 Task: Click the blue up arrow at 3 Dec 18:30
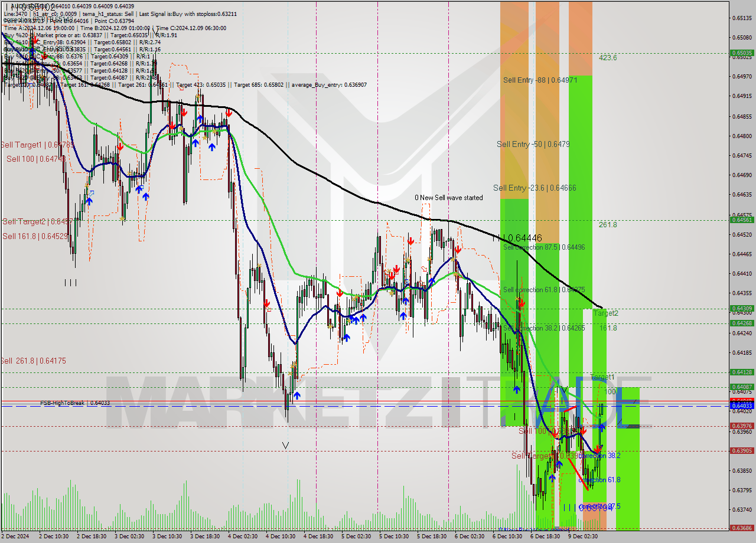(x=195, y=143)
